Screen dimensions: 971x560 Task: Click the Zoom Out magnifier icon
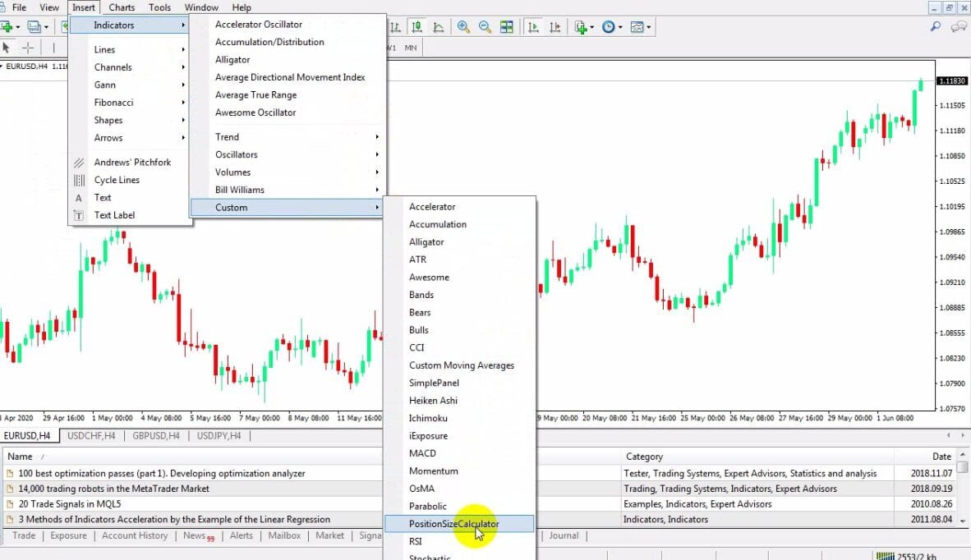point(485,27)
